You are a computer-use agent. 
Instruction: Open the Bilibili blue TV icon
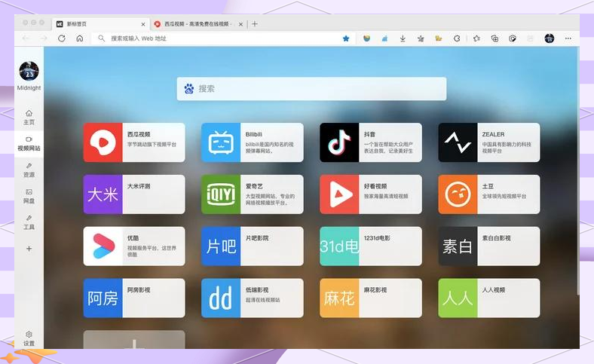coord(221,142)
